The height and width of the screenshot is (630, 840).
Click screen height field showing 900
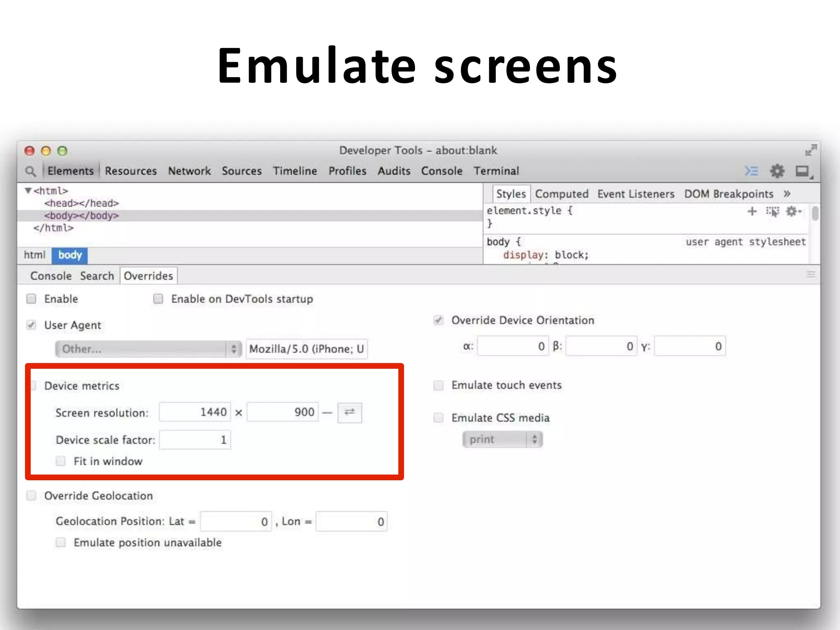(283, 412)
